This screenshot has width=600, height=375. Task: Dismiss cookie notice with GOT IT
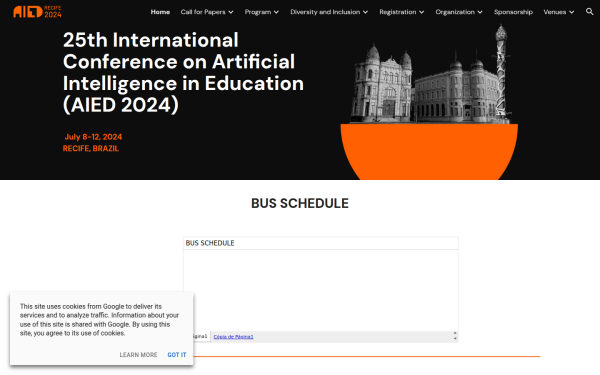tap(177, 355)
